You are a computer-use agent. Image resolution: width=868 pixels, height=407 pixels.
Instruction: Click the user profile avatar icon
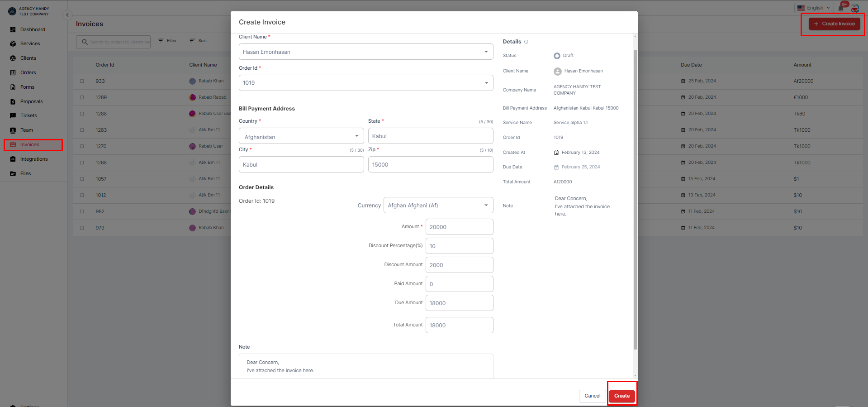point(855,8)
